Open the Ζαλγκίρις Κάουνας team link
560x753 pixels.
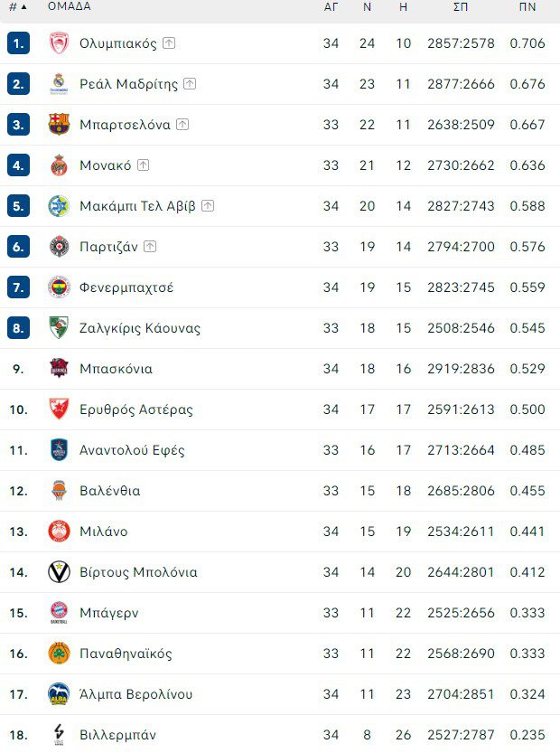[140, 328]
